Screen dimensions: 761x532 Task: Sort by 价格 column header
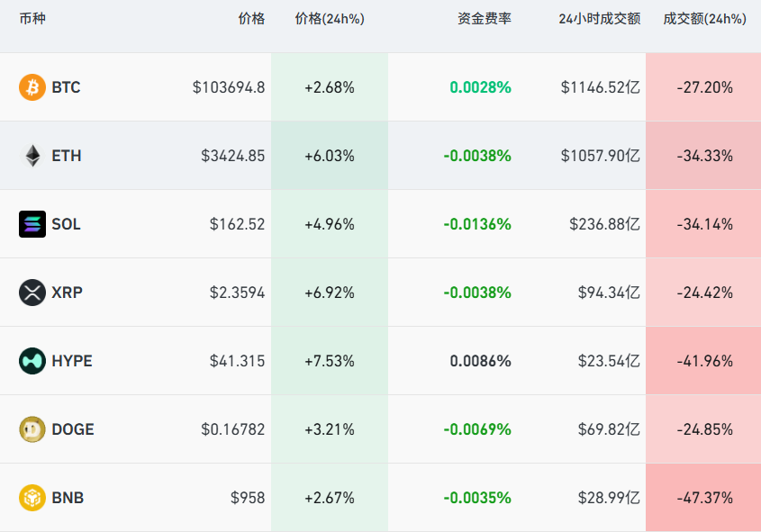tap(251, 19)
